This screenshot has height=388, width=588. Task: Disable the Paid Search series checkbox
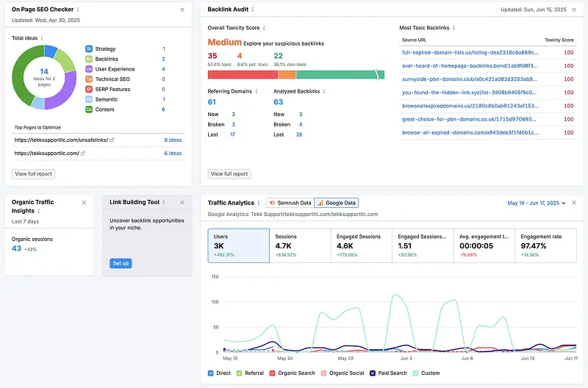(373, 373)
